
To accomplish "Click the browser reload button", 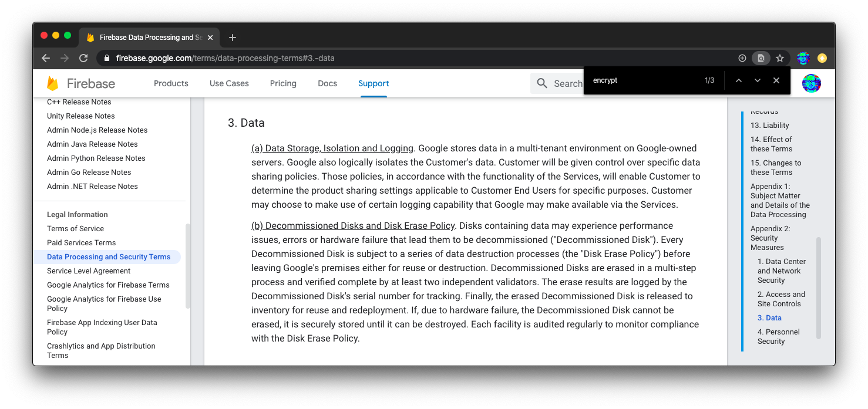I will tap(83, 58).
